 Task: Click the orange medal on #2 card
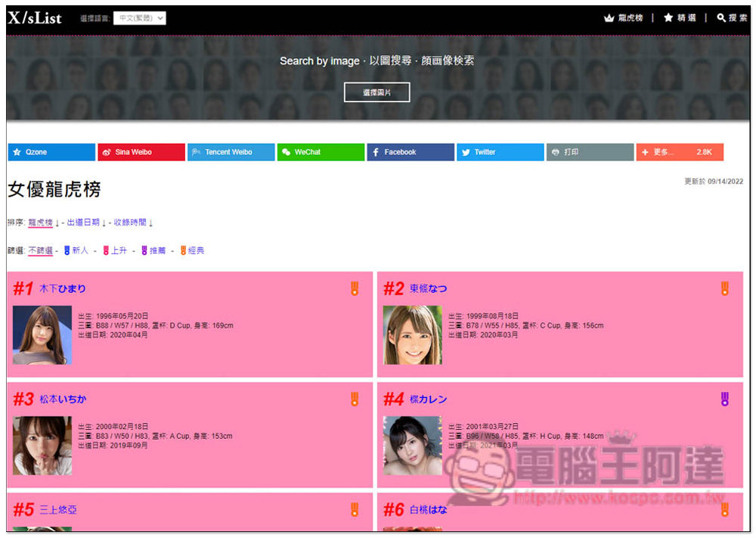[x=725, y=288]
